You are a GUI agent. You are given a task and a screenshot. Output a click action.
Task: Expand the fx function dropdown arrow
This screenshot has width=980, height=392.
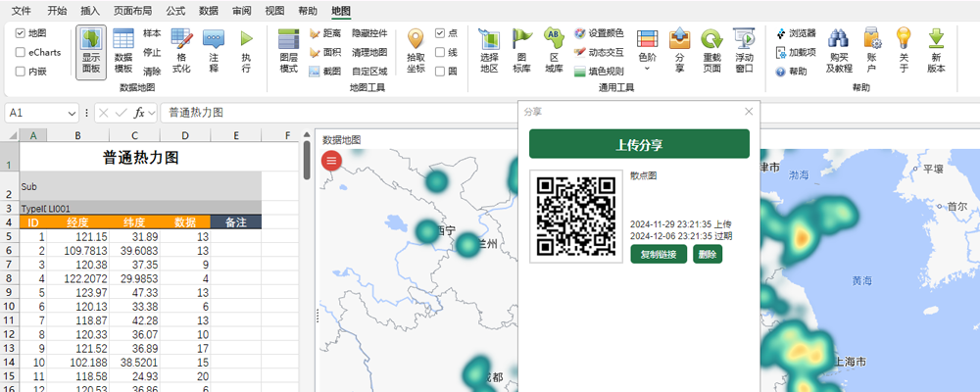pyautogui.click(x=152, y=113)
